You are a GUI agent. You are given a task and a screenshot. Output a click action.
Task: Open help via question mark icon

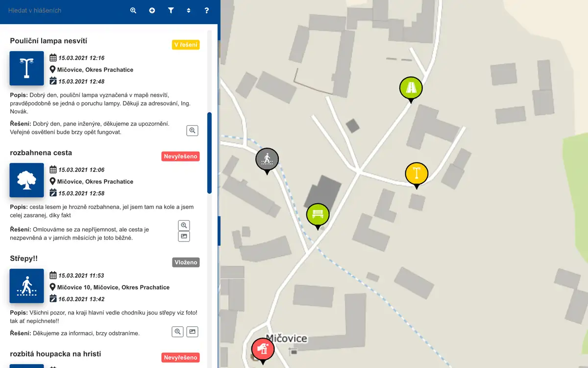(207, 10)
